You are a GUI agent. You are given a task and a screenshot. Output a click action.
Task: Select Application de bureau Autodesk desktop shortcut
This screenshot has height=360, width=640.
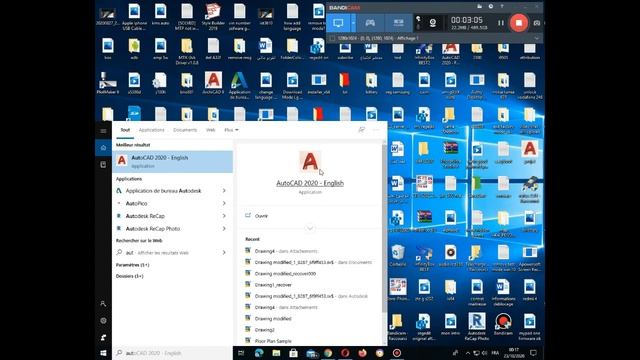pyautogui.click(x=240, y=86)
